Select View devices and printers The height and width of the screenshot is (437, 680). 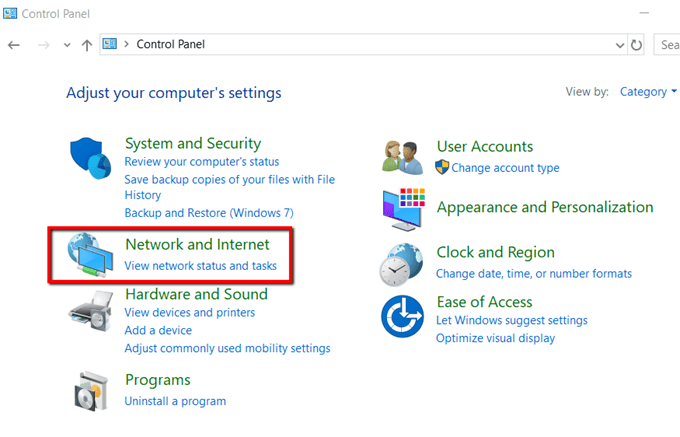[x=189, y=312]
